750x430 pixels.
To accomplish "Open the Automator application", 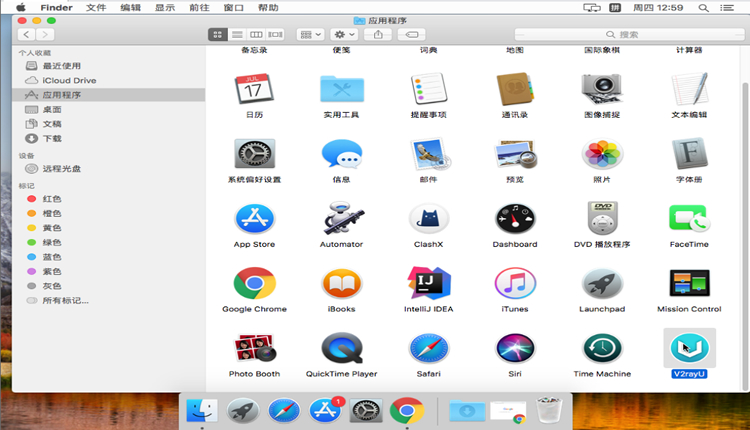I will click(x=341, y=219).
